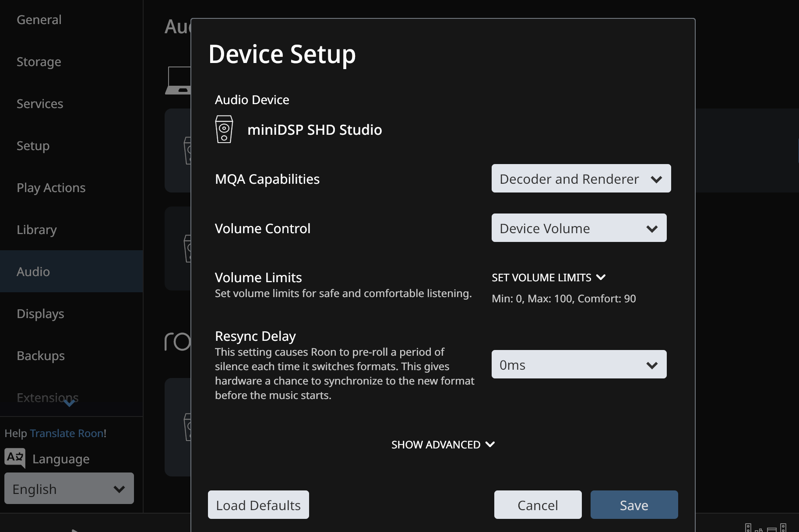Click the Resync Delay label
This screenshot has width=799, height=532.
[x=255, y=336]
